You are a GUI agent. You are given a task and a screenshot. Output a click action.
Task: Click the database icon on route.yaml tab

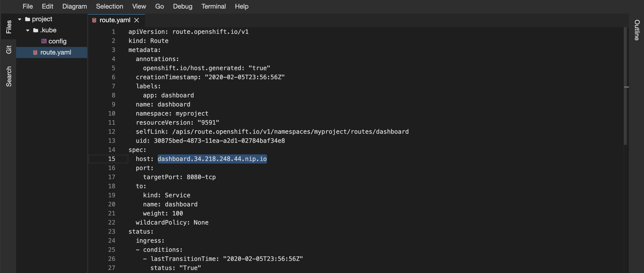[94, 20]
